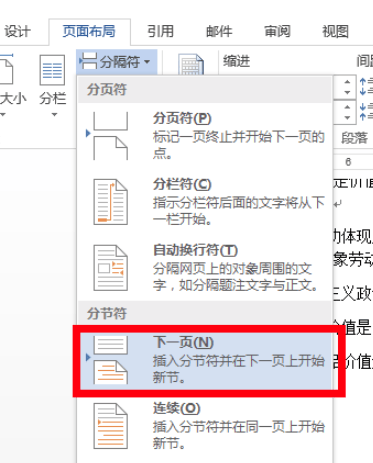The width and height of the screenshot is (373, 463).
Task: Click the 缩进 indent label
Action: coord(236,61)
